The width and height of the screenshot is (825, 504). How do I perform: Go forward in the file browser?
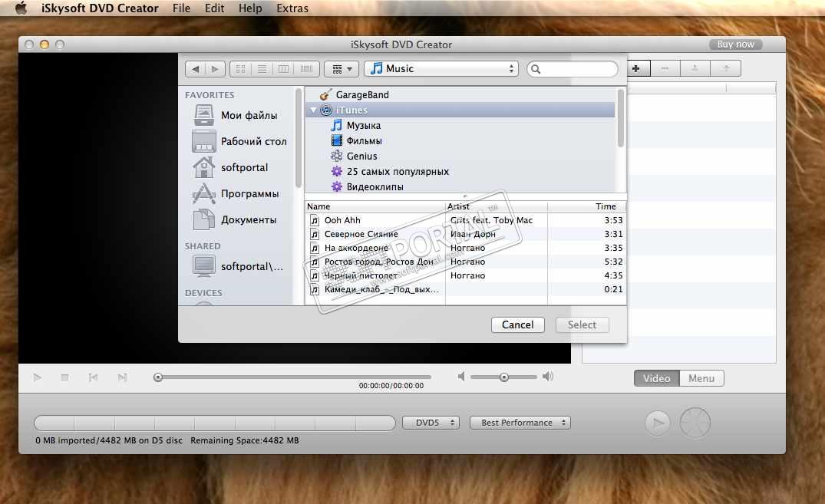click(x=215, y=69)
